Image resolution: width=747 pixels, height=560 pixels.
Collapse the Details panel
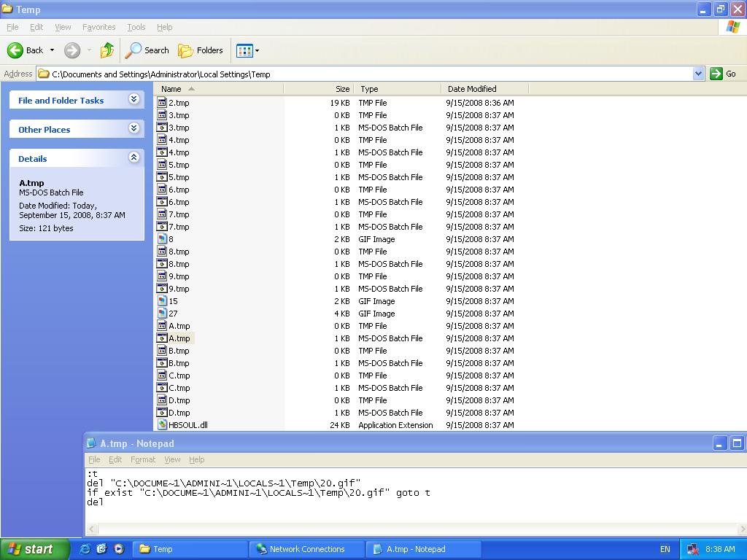point(134,157)
